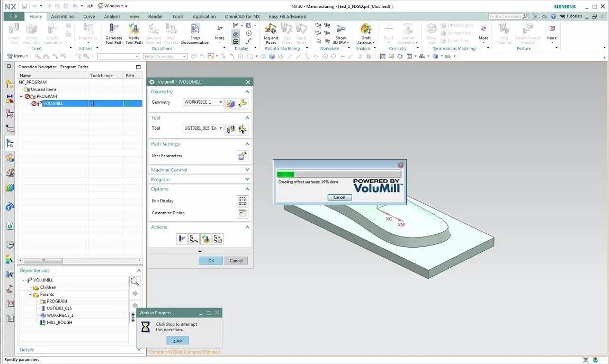
Task: Switch to the Analysis ribbon tab
Action: point(112,17)
